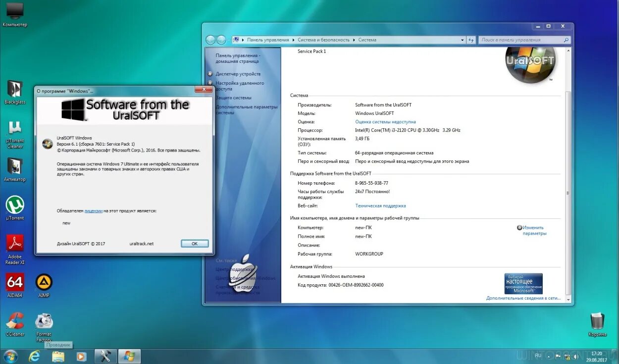
Task: Select the WORKGROUP value
Action: [369, 254]
